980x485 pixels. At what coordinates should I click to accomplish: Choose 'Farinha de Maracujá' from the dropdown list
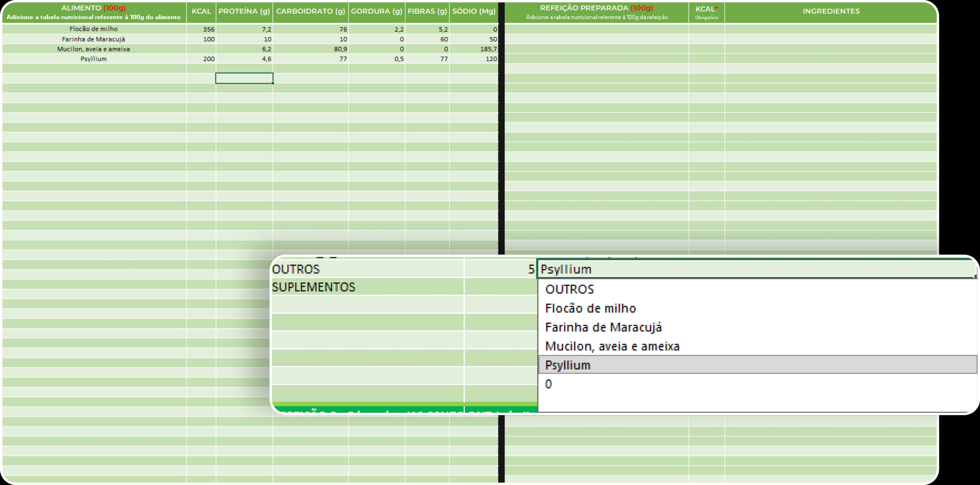(603, 327)
